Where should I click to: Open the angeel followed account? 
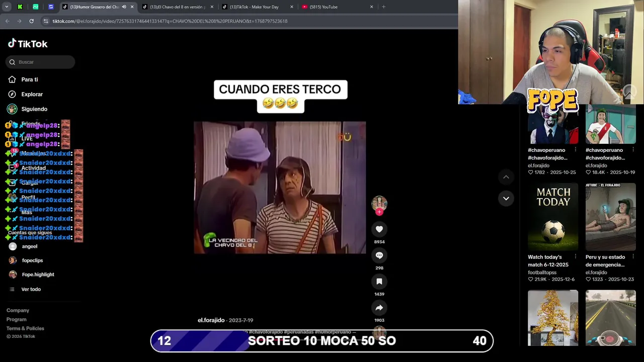(x=30, y=246)
